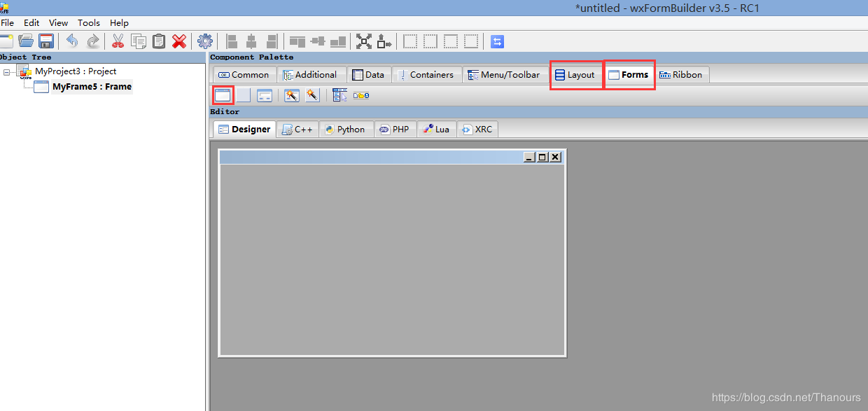Screen dimensions: 868x411
Task: Copy the selected object
Action: tap(139, 41)
